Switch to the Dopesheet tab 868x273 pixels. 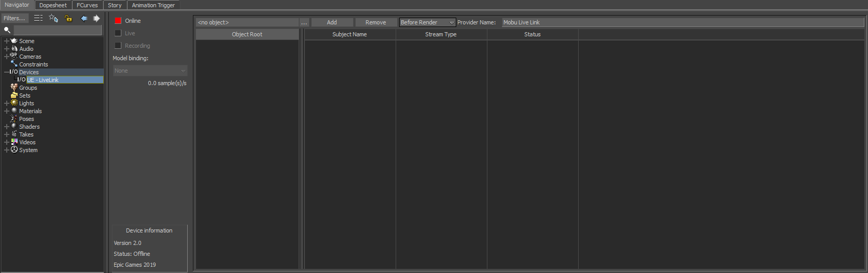tap(53, 5)
